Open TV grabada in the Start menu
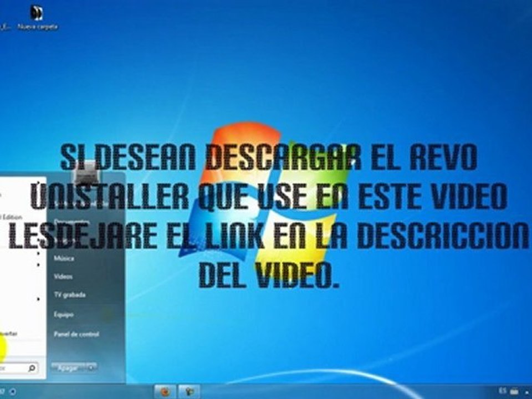 click(70, 295)
